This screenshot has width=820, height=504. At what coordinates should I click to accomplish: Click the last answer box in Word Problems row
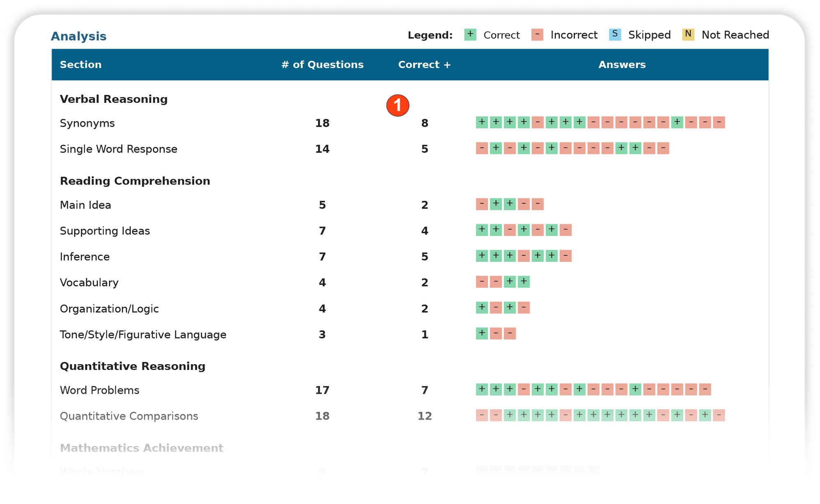[705, 389]
